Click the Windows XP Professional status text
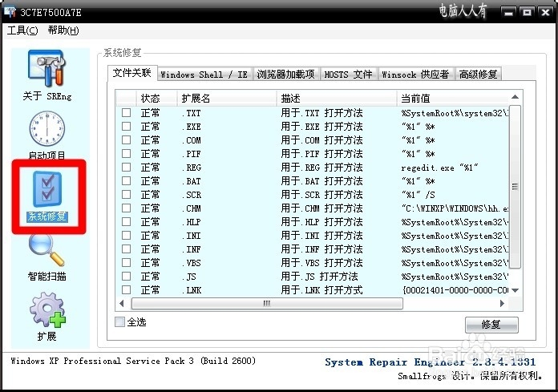558x392 pixels. [133, 361]
